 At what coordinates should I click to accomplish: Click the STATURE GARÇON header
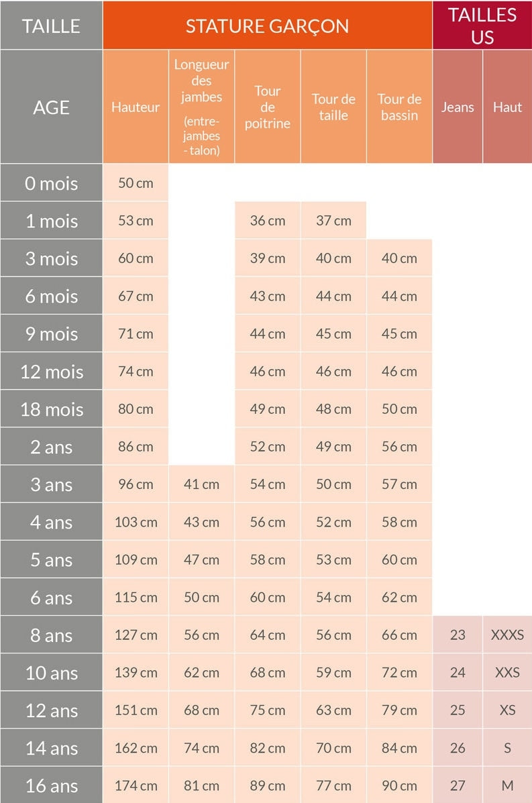pos(267,25)
